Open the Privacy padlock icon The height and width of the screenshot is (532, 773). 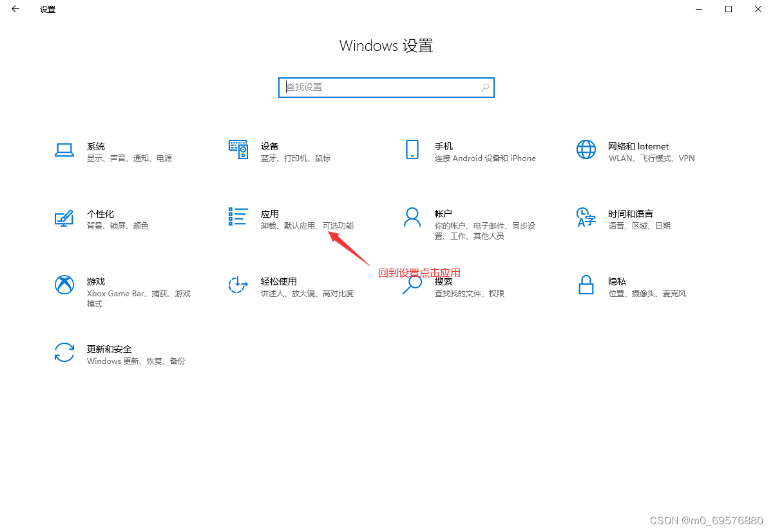pyautogui.click(x=586, y=285)
